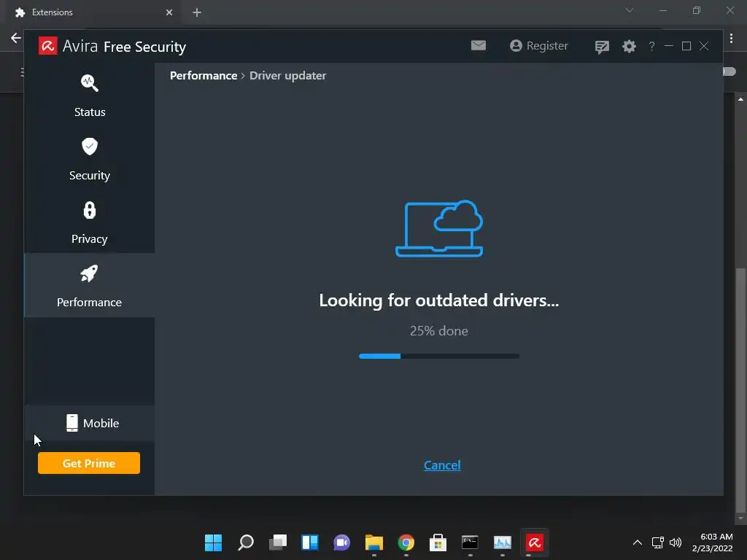Select the Performance rocket section

[x=90, y=285]
